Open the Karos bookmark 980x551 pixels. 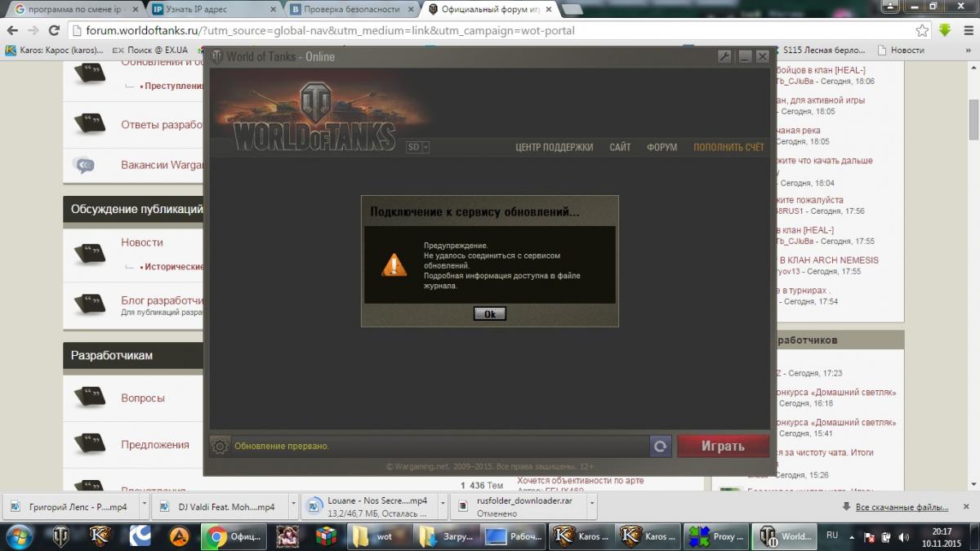click(x=55, y=50)
